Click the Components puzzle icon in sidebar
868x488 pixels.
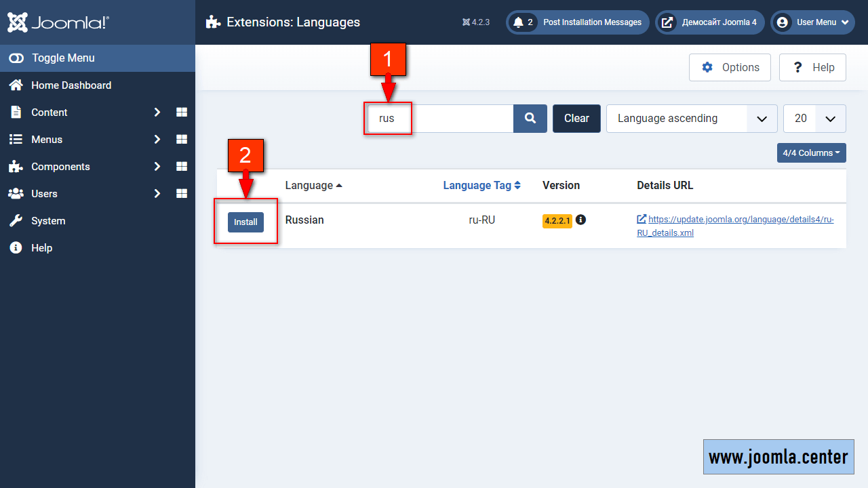point(16,167)
